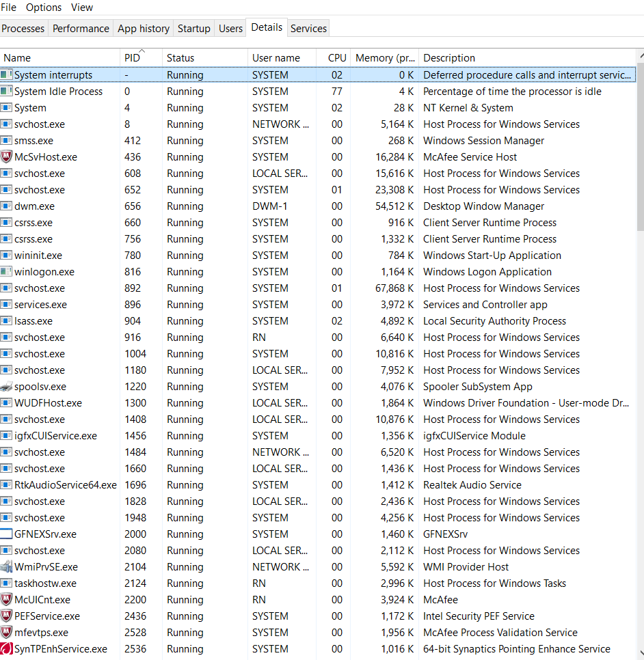Open the Options menu
The width and height of the screenshot is (644, 660).
[43, 8]
